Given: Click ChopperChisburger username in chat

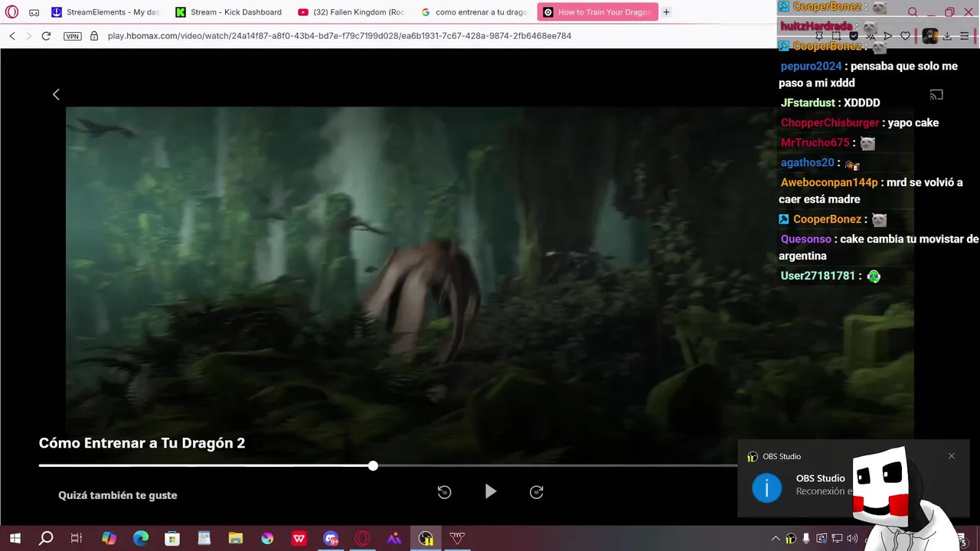Looking at the screenshot, I should tap(830, 122).
